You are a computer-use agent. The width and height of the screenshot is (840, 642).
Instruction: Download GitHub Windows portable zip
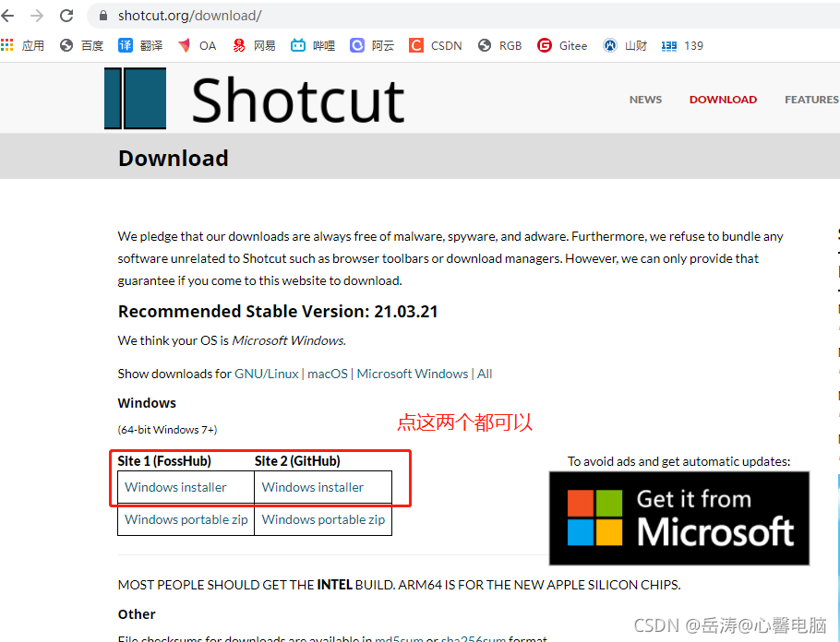point(323,519)
